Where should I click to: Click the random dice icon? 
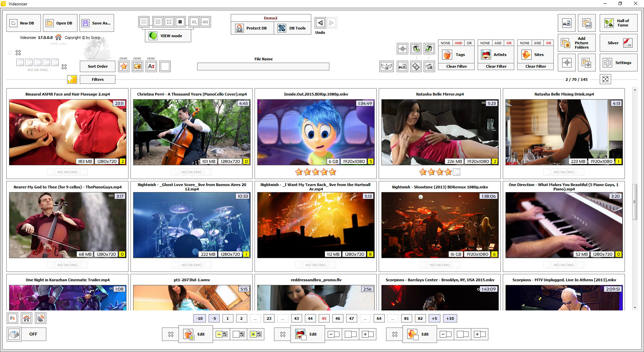pyautogui.click(x=605, y=79)
